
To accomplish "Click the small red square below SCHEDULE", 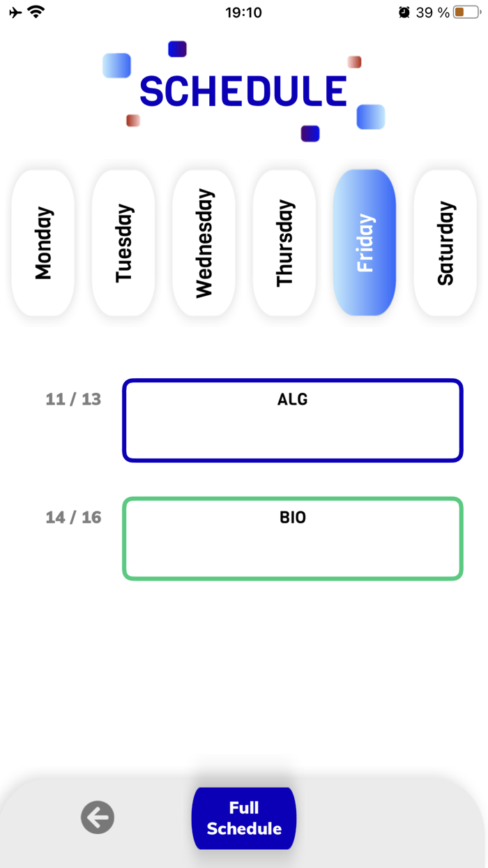I will [132, 121].
